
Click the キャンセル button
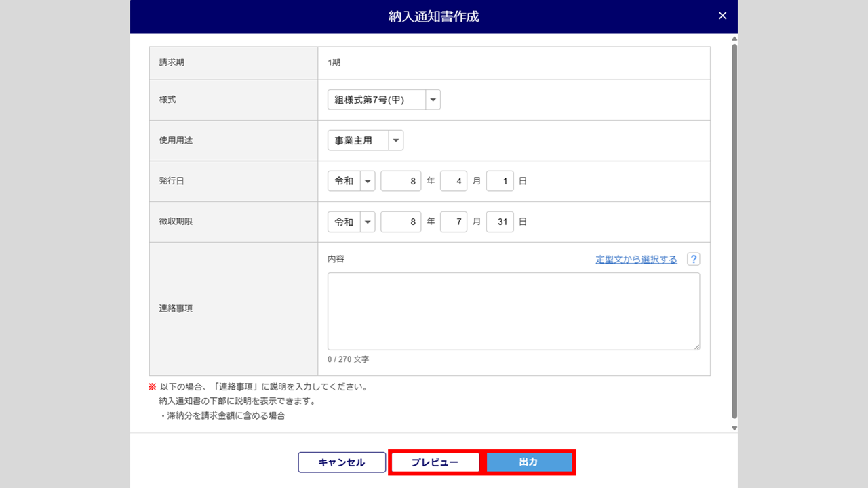[342, 462]
